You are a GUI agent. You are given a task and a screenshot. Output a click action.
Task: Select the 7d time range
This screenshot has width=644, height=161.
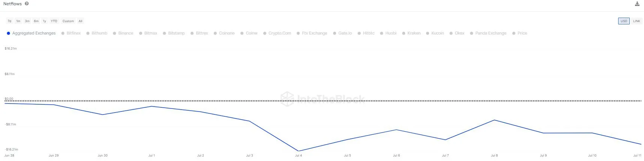(x=9, y=21)
